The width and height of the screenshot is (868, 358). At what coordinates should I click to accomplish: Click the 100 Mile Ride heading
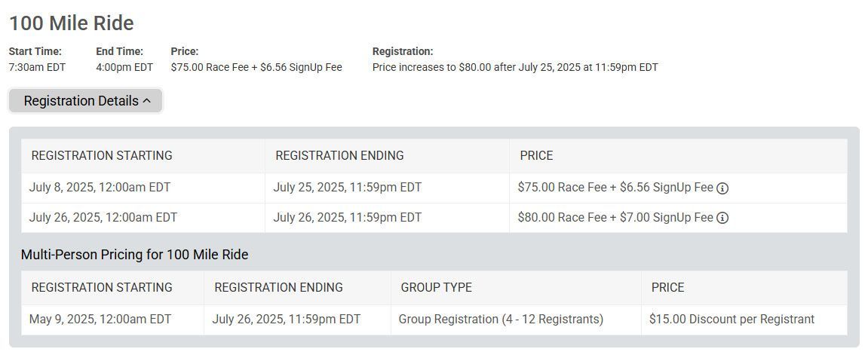72,23
